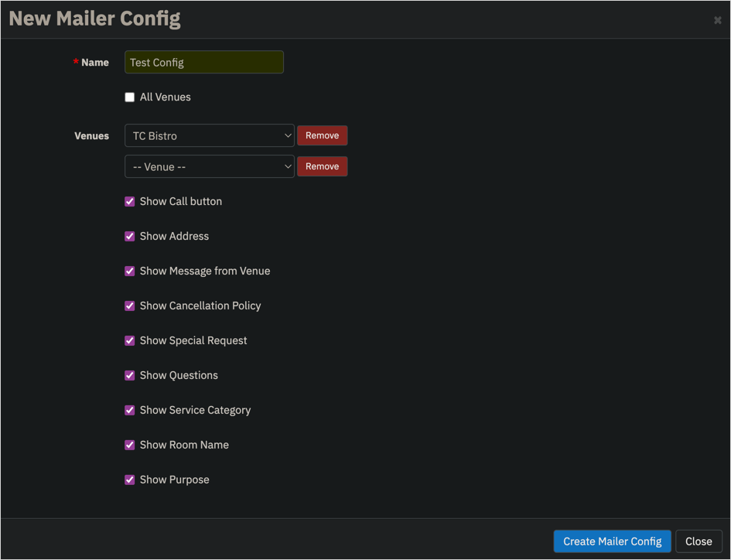This screenshot has width=731, height=560.
Task: Toggle Show Special Request checkbox
Action: 130,341
